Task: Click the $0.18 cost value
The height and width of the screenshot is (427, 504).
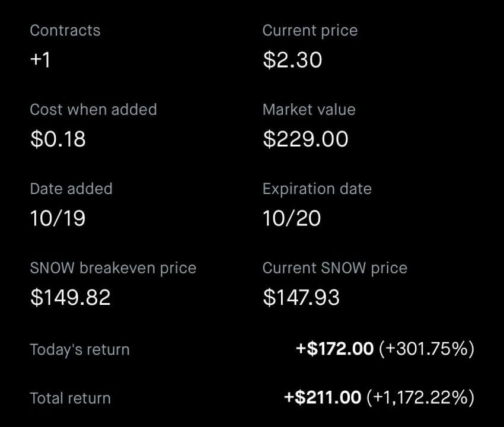Action: pos(58,139)
